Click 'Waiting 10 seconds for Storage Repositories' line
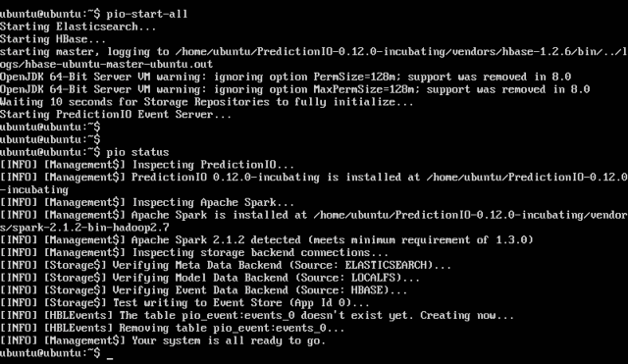Viewport: 628px width, 364px height. 207,102
